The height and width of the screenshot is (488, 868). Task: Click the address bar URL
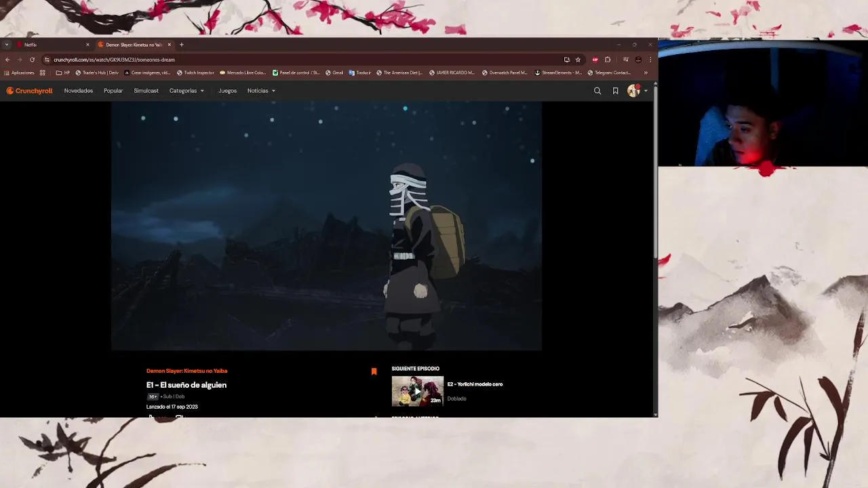coord(114,60)
